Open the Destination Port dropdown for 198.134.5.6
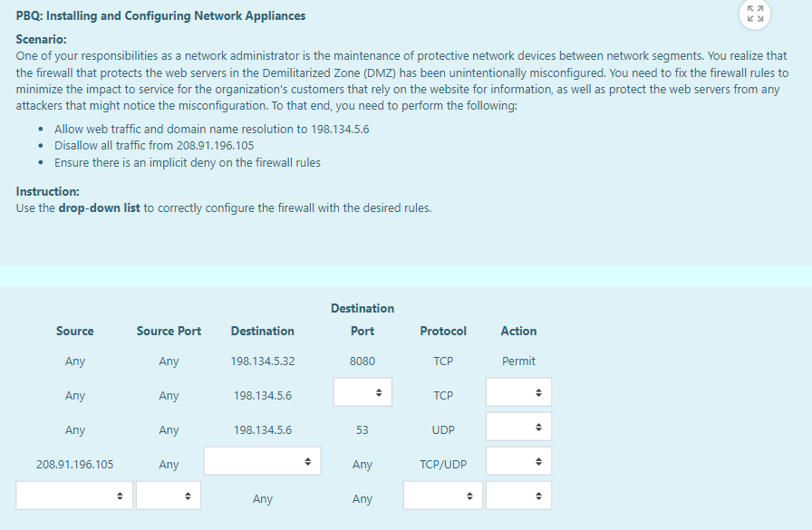The height and width of the screenshot is (530, 812). [362, 391]
